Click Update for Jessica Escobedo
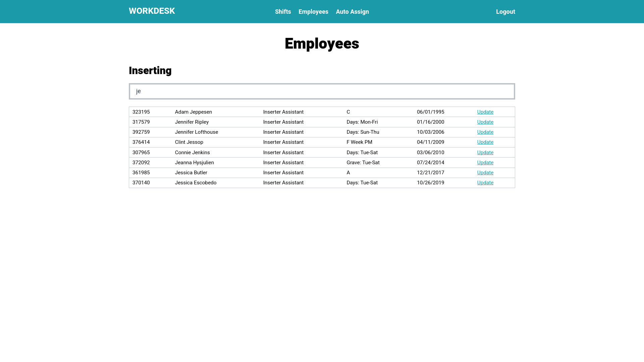Image resolution: width=644 pixels, height=362 pixels. [x=485, y=183]
